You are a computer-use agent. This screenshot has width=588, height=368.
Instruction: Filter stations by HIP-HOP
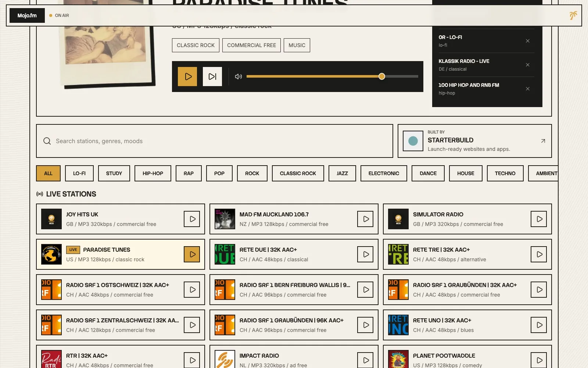pyautogui.click(x=153, y=173)
